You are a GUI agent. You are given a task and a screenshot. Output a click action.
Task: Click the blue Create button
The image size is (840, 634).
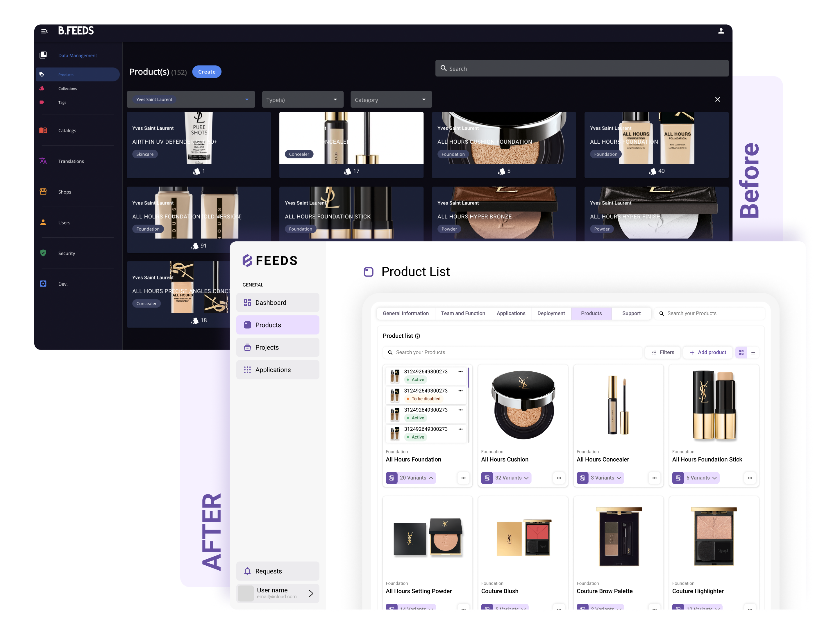point(207,72)
